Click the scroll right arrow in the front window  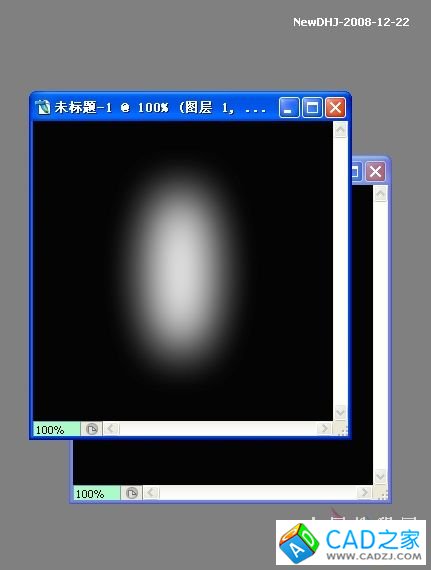(x=323, y=429)
